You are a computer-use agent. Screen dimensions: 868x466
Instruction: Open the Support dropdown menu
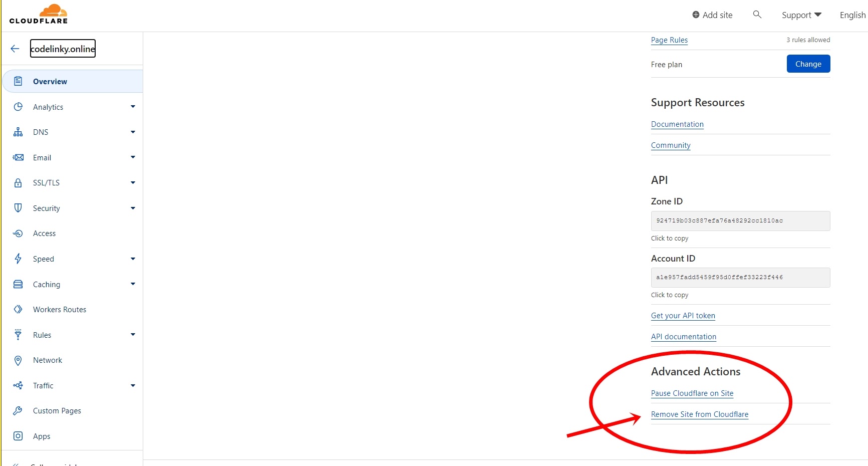(x=801, y=15)
